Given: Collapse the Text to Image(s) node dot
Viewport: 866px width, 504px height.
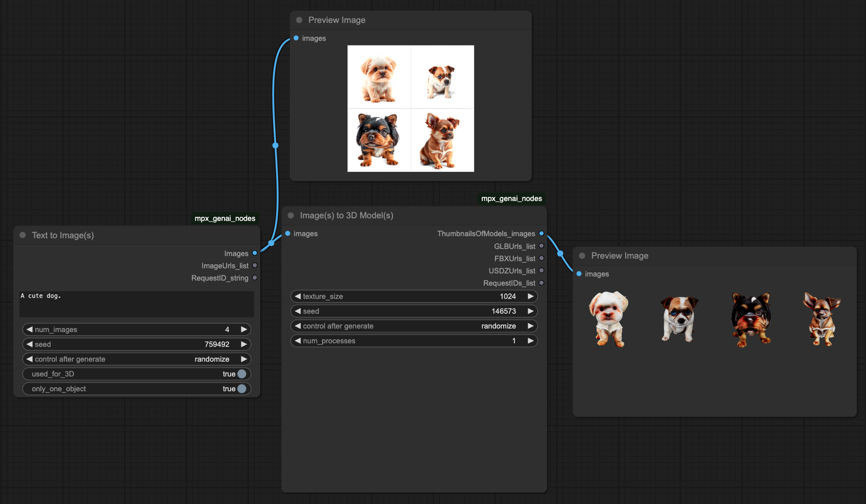Looking at the screenshot, I should click(x=22, y=235).
